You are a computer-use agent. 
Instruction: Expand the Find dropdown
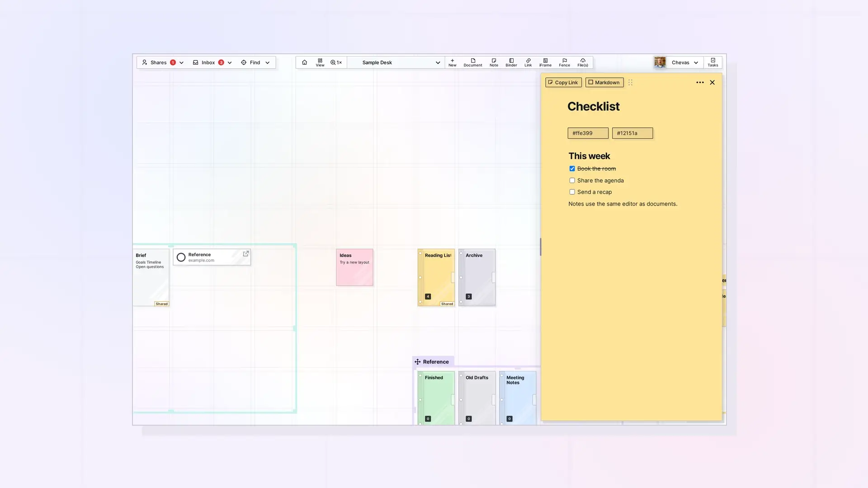pos(267,63)
